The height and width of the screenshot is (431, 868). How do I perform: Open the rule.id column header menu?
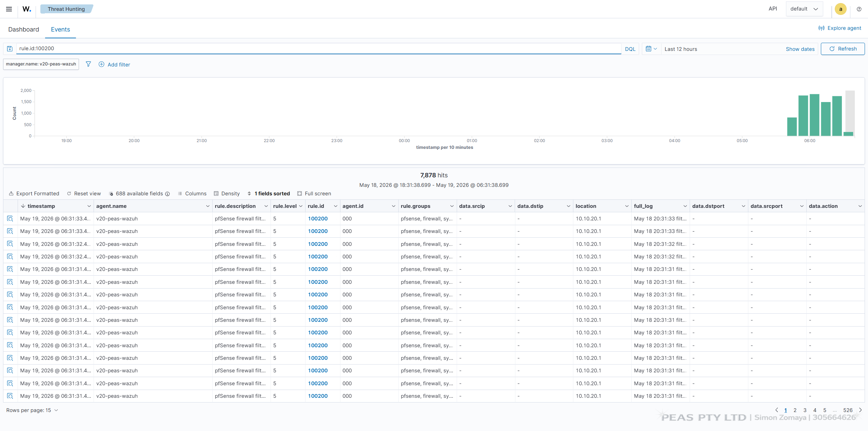tap(335, 206)
